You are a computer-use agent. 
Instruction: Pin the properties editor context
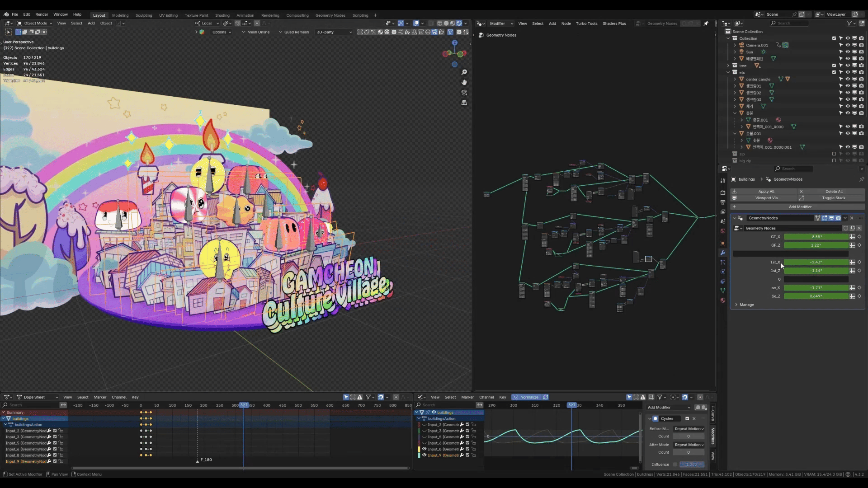pos(862,179)
